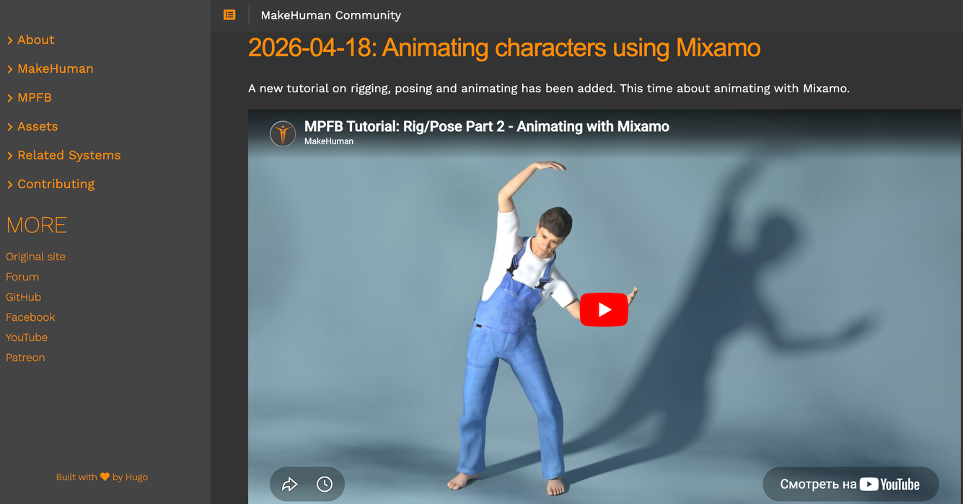Click 'Смотреть на YouTube' button
The image size is (964, 504).
(850, 484)
